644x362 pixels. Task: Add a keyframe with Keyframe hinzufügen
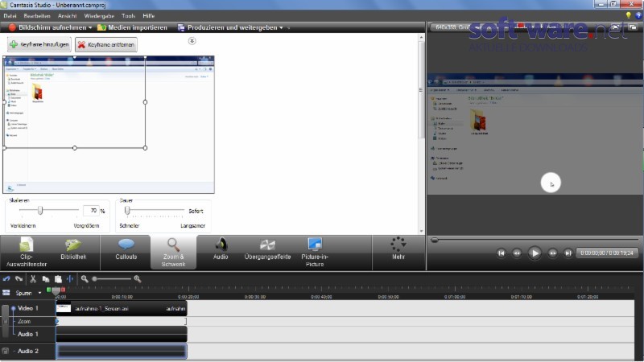39,44
